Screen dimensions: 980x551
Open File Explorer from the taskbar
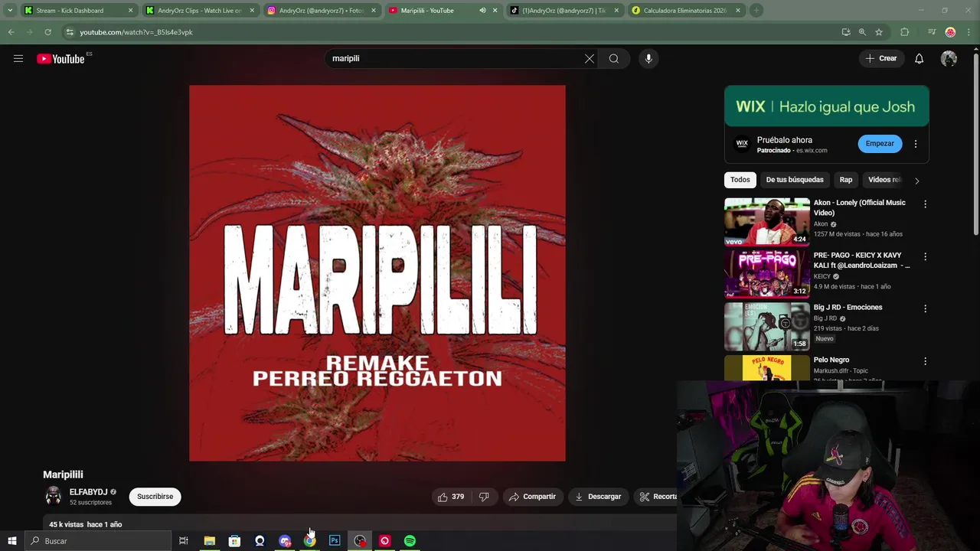point(209,541)
